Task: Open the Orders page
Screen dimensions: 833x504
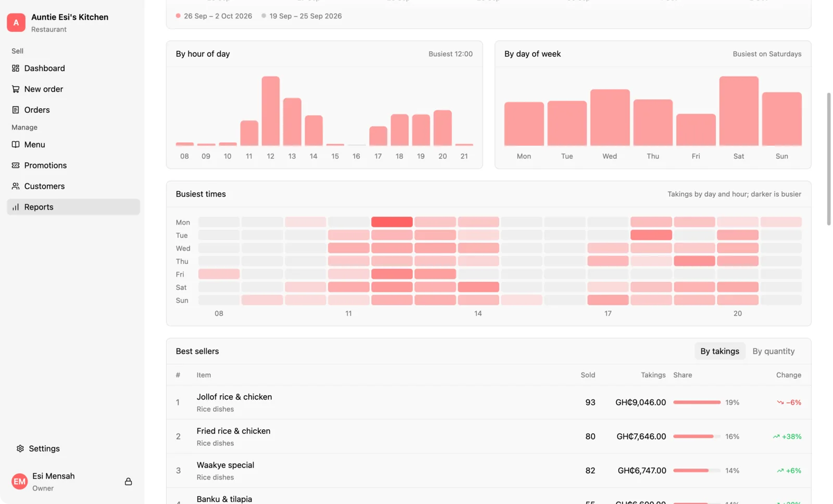Action: (x=73, y=110)
